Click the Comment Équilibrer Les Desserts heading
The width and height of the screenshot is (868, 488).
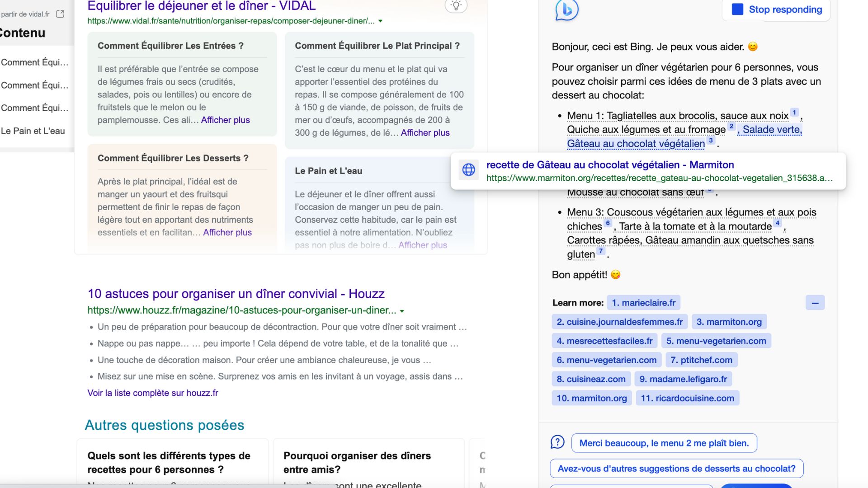click(173, 158)
